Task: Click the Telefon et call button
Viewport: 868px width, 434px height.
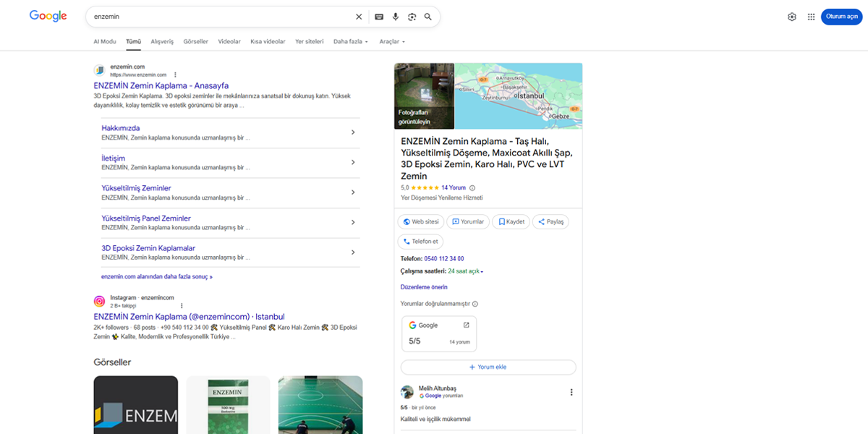Action: point(420,241)
